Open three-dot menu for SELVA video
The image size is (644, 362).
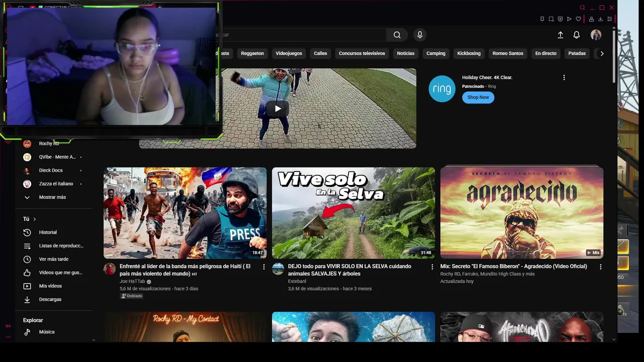[432, 267]
